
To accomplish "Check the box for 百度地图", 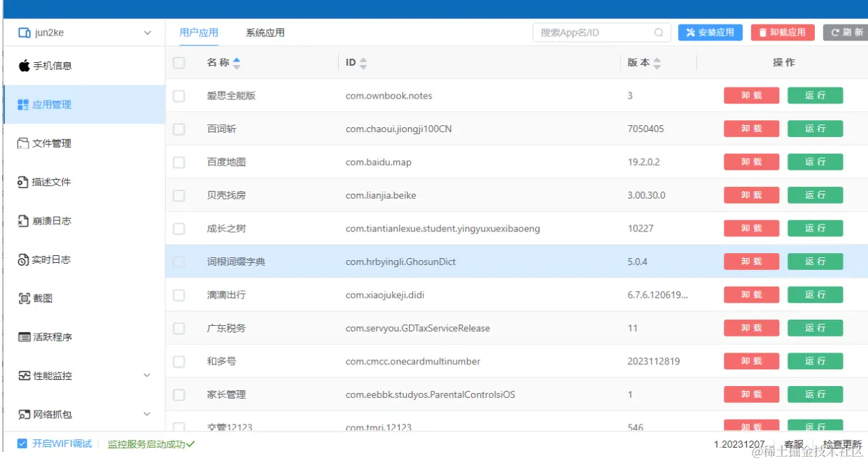I will click(x=179, y=162).
